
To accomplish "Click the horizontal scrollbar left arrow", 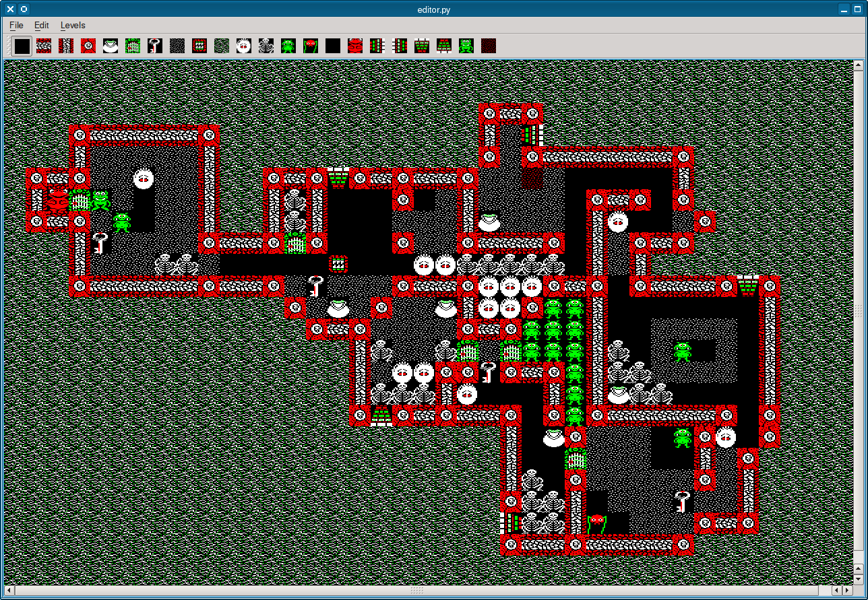I will (10, 591).
